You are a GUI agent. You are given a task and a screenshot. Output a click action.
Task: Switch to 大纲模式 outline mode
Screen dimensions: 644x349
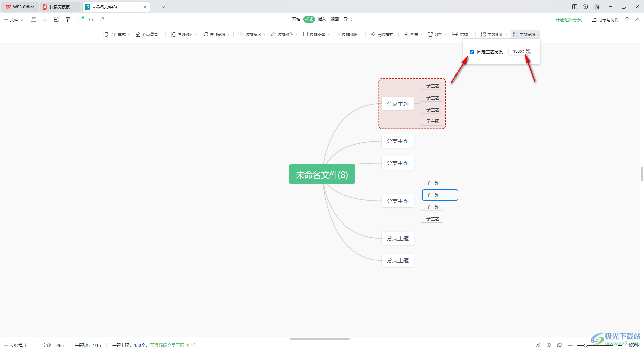point(16,345)
